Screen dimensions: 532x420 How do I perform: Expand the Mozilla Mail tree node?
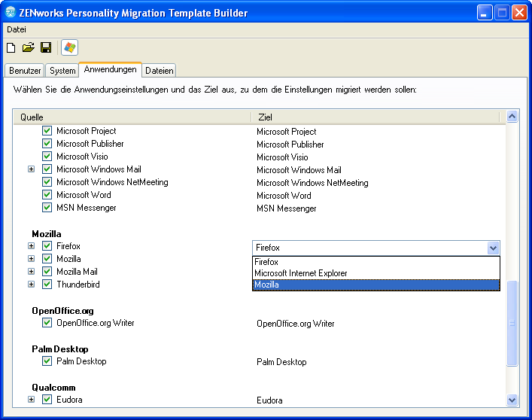point(31,272)
